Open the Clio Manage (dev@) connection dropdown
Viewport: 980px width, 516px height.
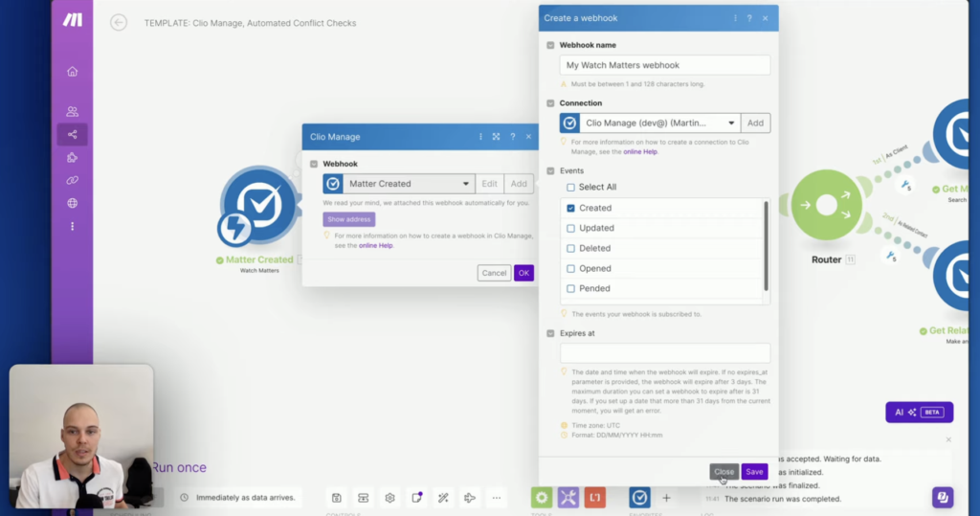pos(650,123)
